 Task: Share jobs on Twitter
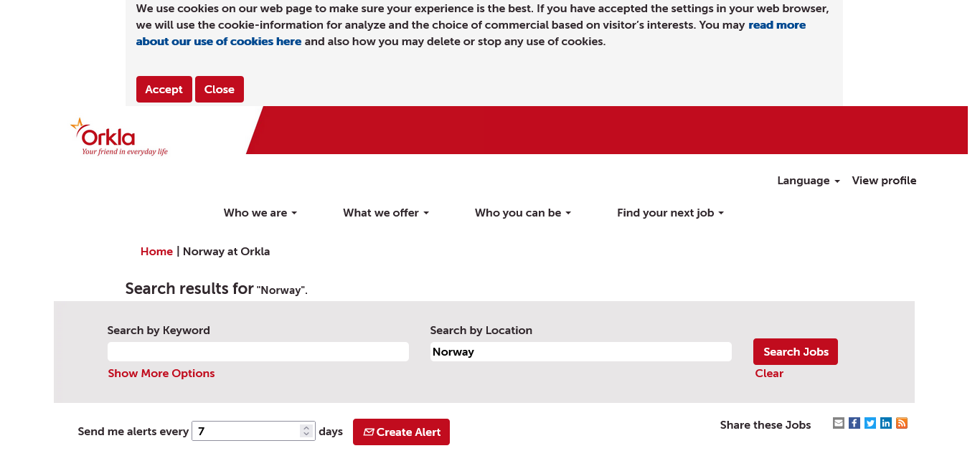coord(870,423)
